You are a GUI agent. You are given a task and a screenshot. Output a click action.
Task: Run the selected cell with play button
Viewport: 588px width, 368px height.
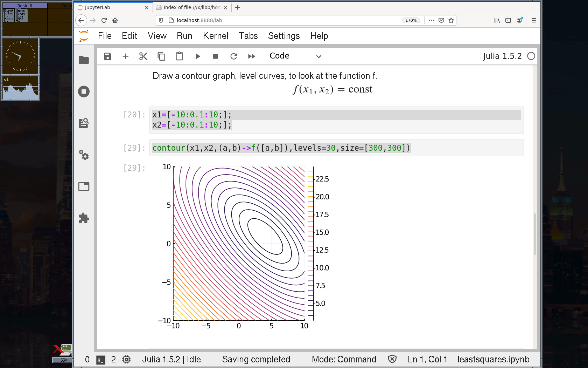pyautogui.click(x=198, y=56)
